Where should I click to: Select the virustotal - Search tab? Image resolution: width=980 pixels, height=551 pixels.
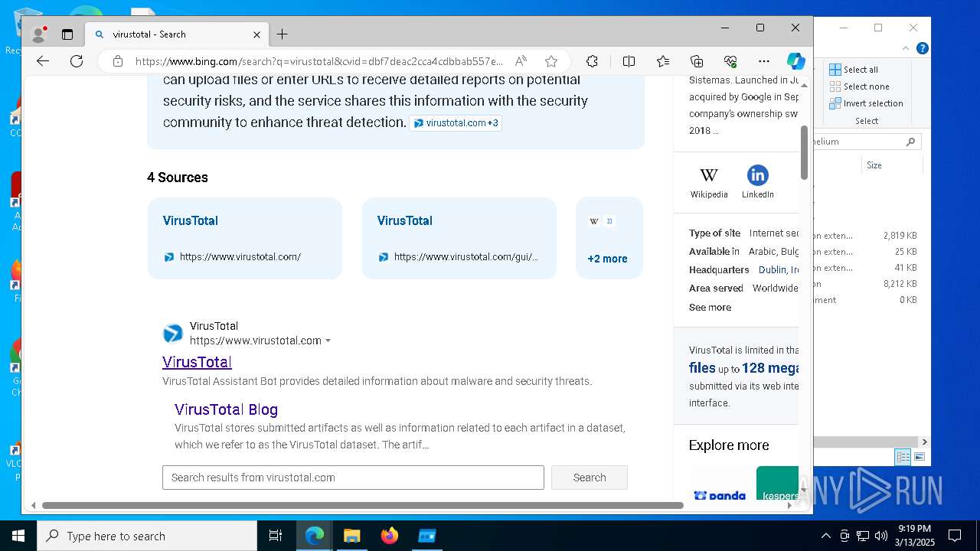click(x=176, y=34)
